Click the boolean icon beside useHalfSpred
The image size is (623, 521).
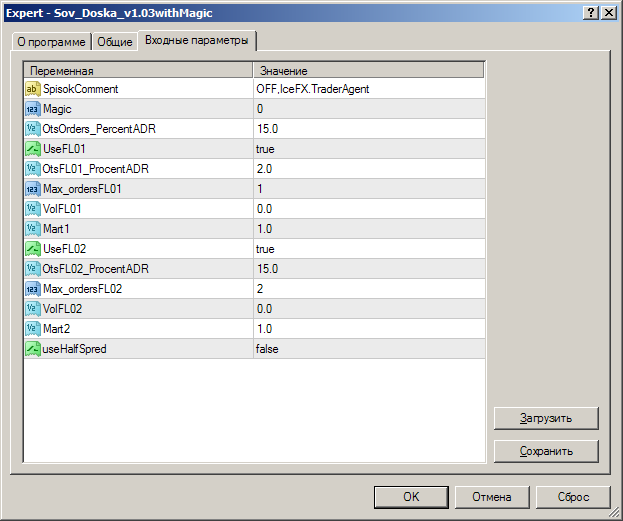[33, 349]
